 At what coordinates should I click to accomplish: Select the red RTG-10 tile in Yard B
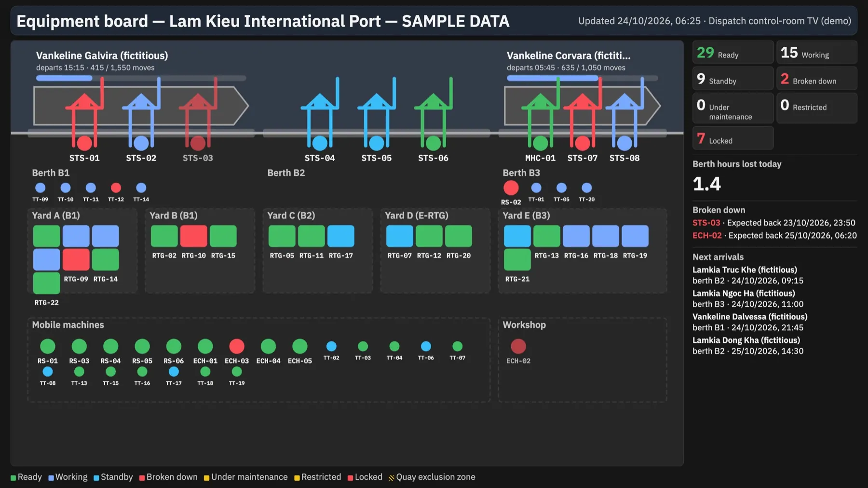coord(194,236)
